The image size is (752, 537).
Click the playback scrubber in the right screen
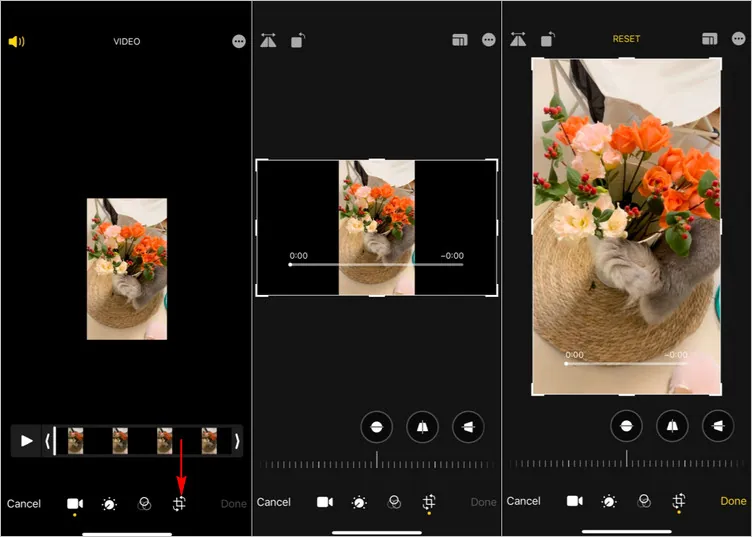click(x=626, y=363)
